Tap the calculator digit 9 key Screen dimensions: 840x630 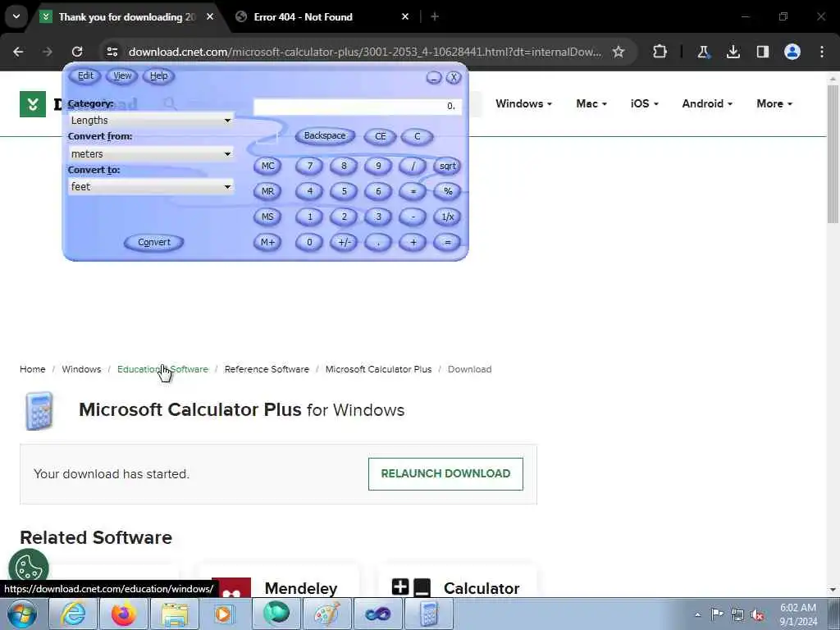pyautogui.click(x=378, y=166)
